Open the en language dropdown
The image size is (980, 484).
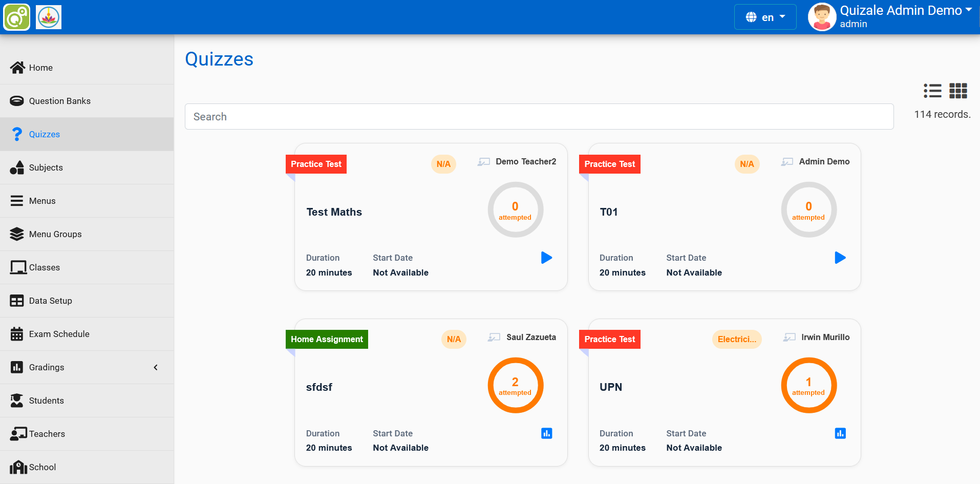[765, 17]
